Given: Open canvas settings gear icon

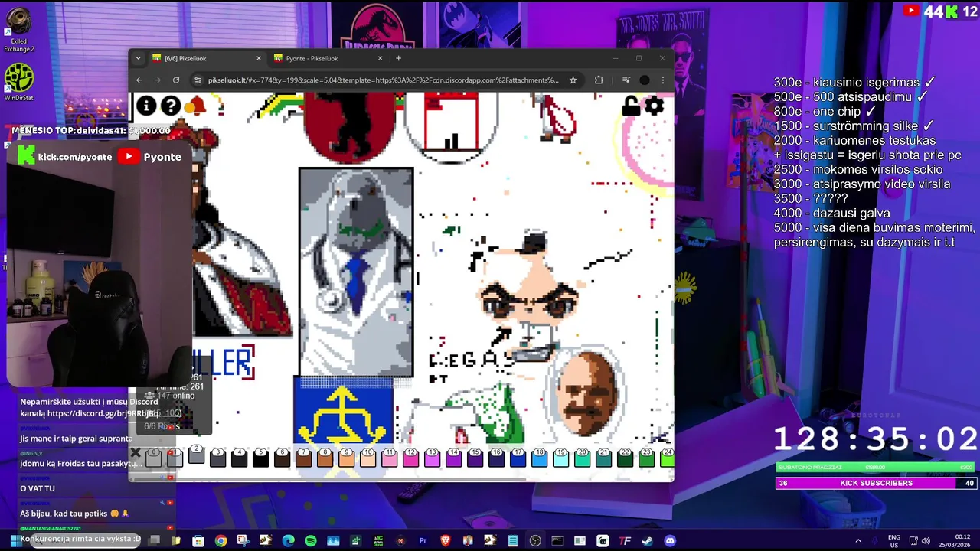Looking at the screenshot, I should tap(655, 106).
